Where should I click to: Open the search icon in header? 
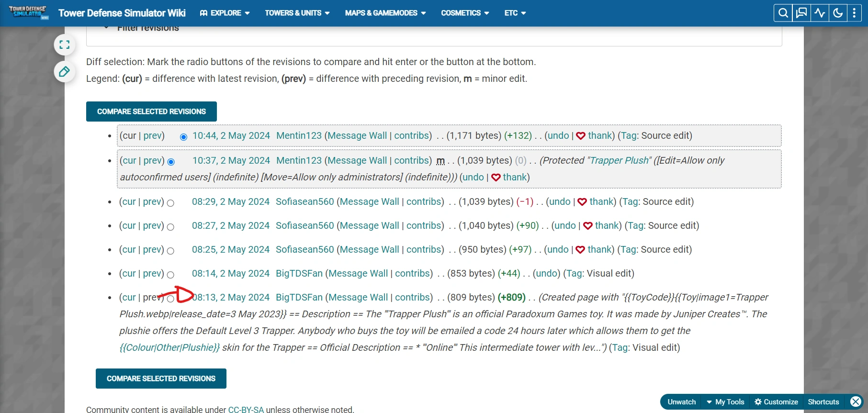point(783,13)
